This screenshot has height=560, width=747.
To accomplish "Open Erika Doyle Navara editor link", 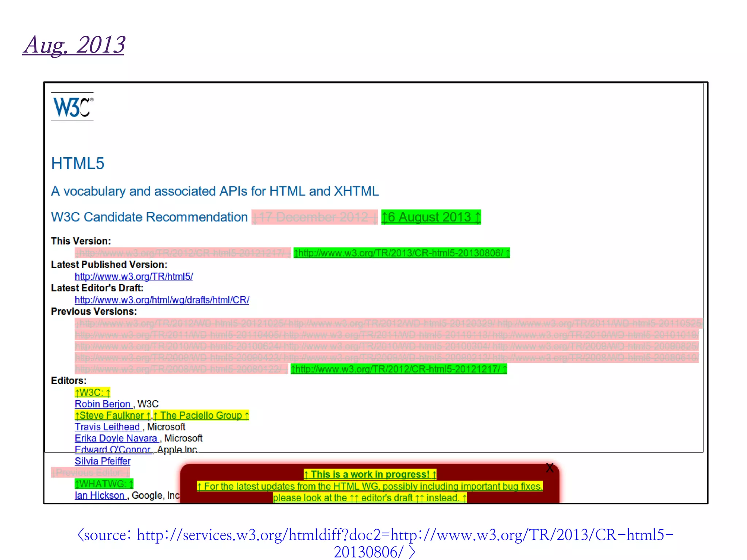I will tap(117, 438).
